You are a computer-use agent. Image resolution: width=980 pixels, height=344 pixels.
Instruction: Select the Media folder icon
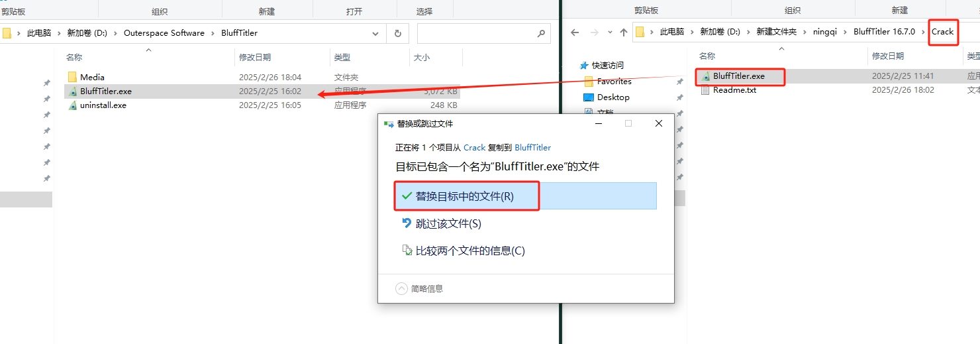[x=73, y=77]
